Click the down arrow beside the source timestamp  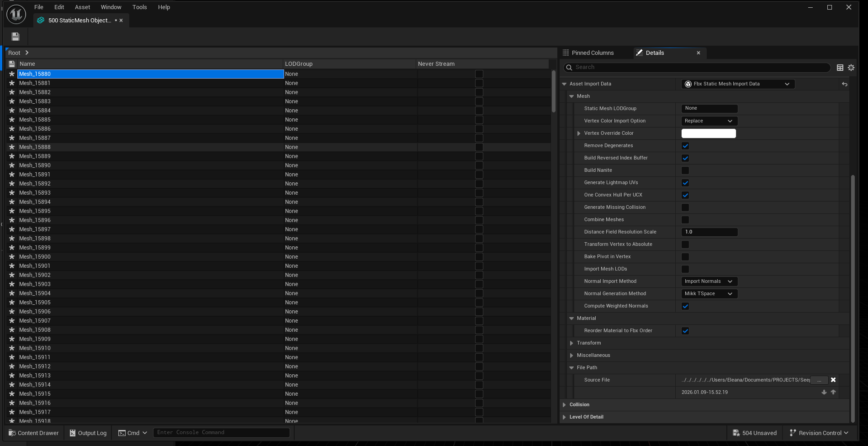[x=824, y=392]
